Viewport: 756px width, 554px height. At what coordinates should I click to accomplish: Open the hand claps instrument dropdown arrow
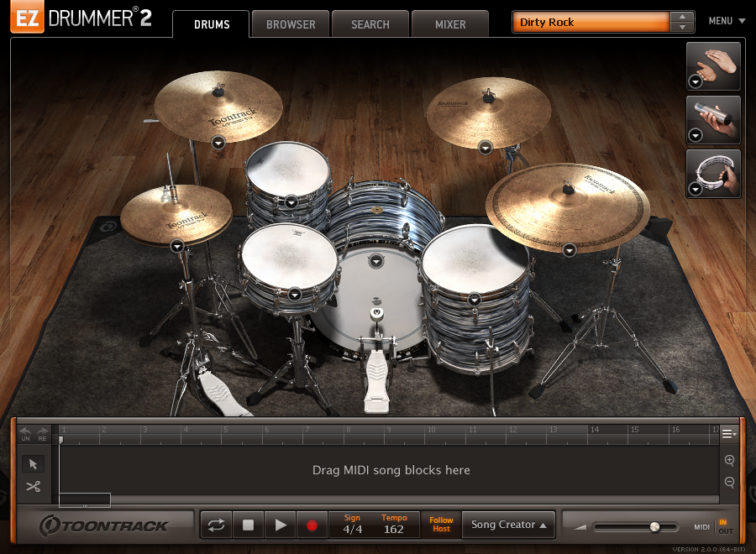tap(696, 82)
